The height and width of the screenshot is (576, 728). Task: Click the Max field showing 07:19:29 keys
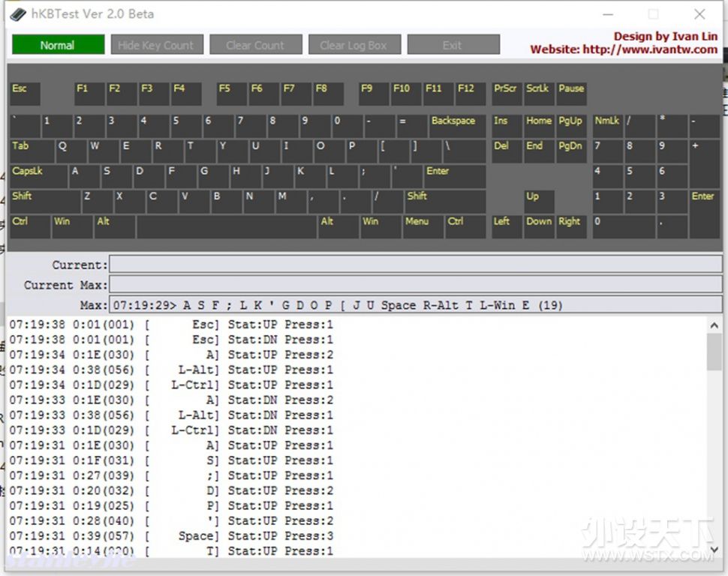pyautogui.click(x=416, y=304)
